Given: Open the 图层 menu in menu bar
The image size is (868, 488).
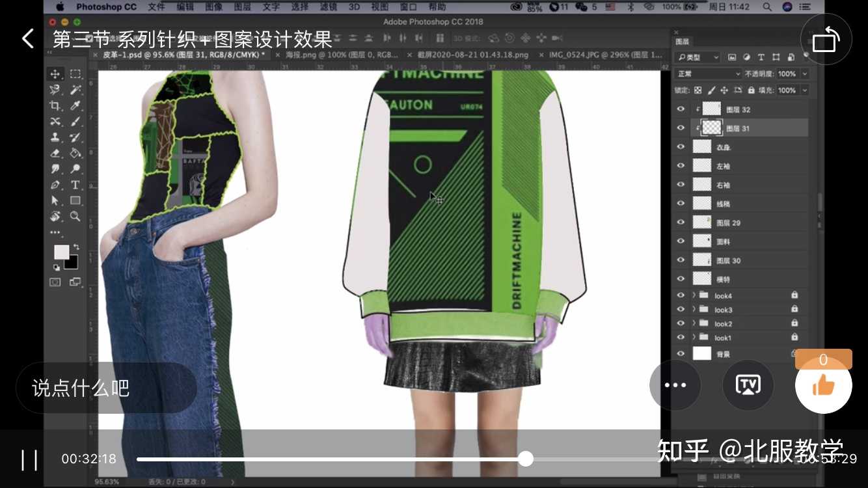Looking at the screenshot, I should (x=243, y=7).
